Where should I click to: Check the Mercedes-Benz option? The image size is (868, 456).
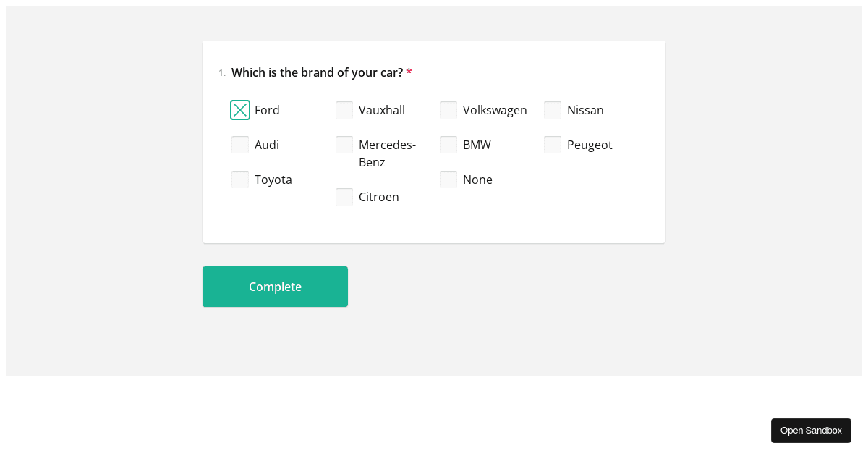[x=344, y=145]
